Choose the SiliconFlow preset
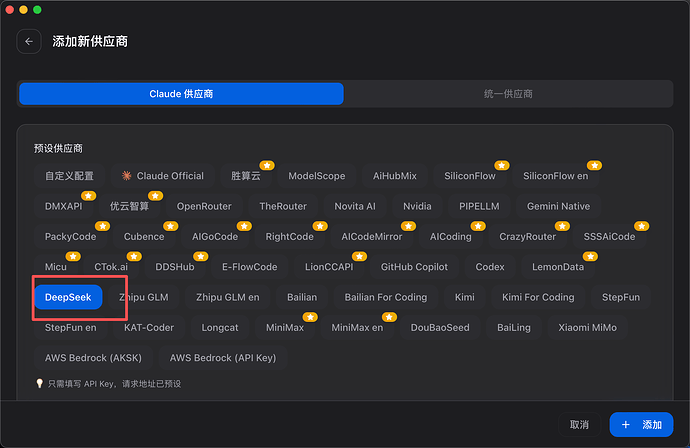 [470, 176]
